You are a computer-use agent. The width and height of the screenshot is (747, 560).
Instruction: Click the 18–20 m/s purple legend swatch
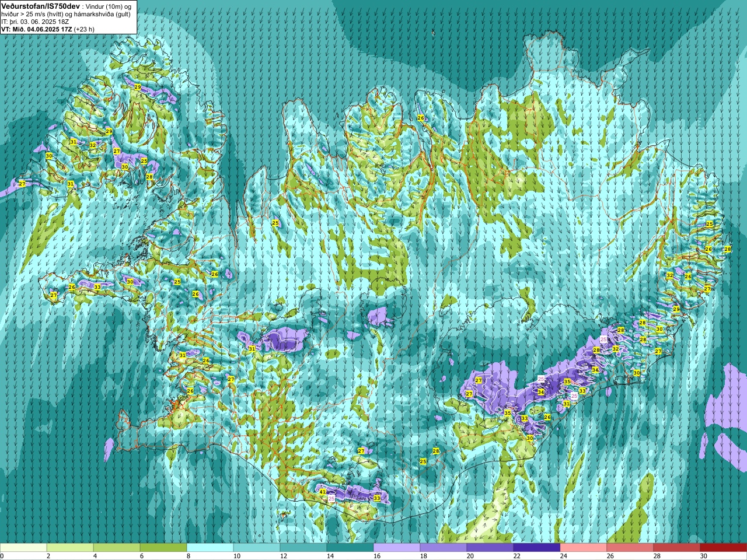[444, 548]
